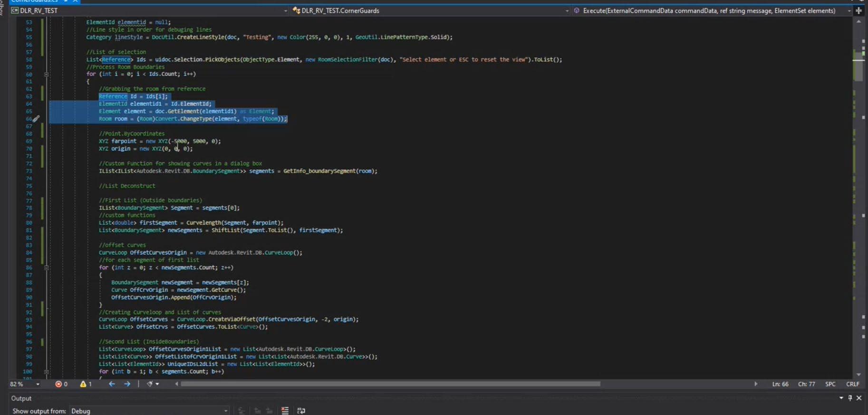Click the screwdriver quick actions icon at line 66
The height and width of the screenshot is (415, 868).
(36, 119)
